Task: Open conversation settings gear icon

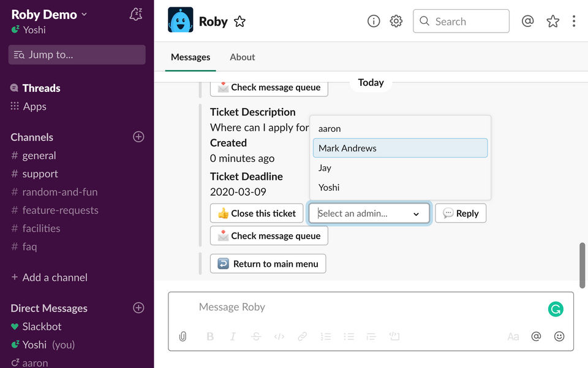Action: pos(396,21)
